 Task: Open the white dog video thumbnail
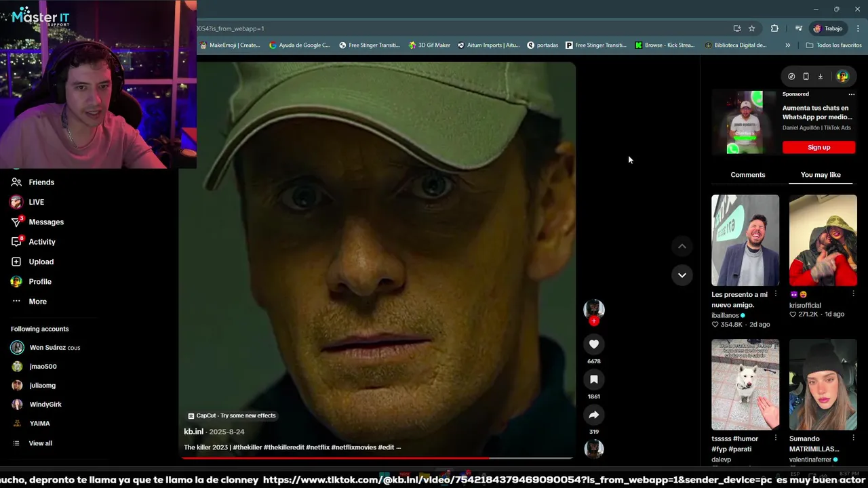coord(745,384)
